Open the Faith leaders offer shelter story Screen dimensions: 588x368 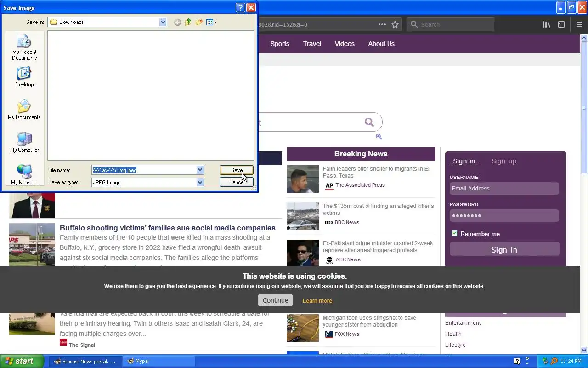coord(376,172)
